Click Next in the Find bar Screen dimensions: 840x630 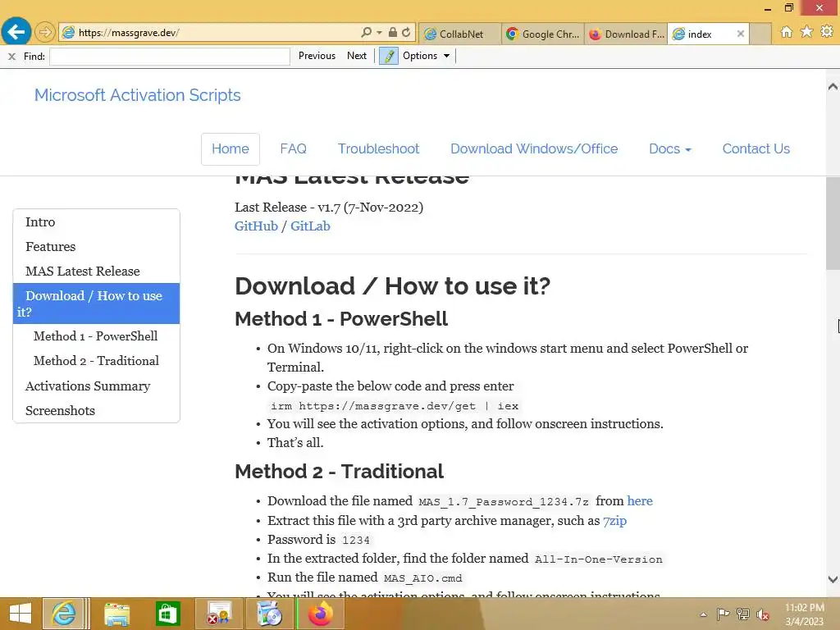click(x=357, y=56)
